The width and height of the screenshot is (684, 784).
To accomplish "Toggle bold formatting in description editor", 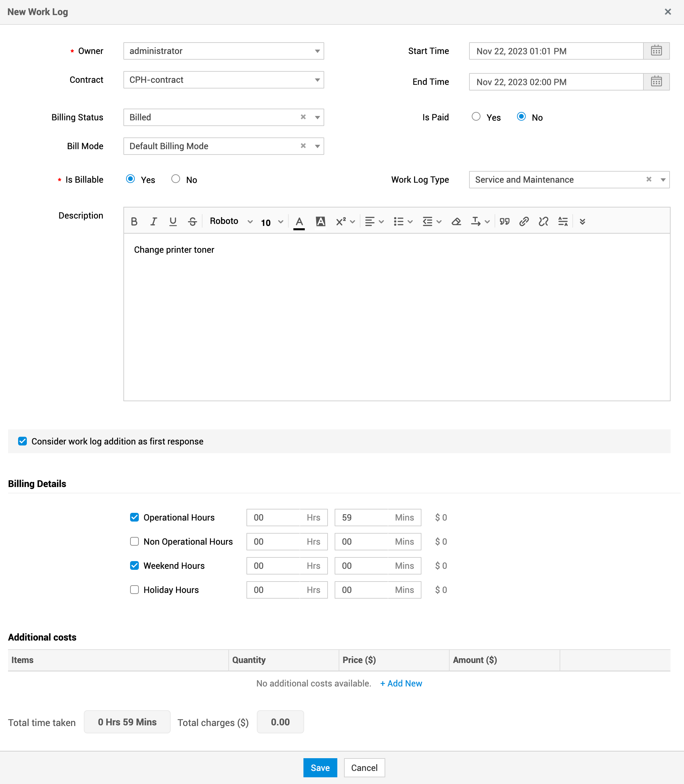I will coord(134,221).
